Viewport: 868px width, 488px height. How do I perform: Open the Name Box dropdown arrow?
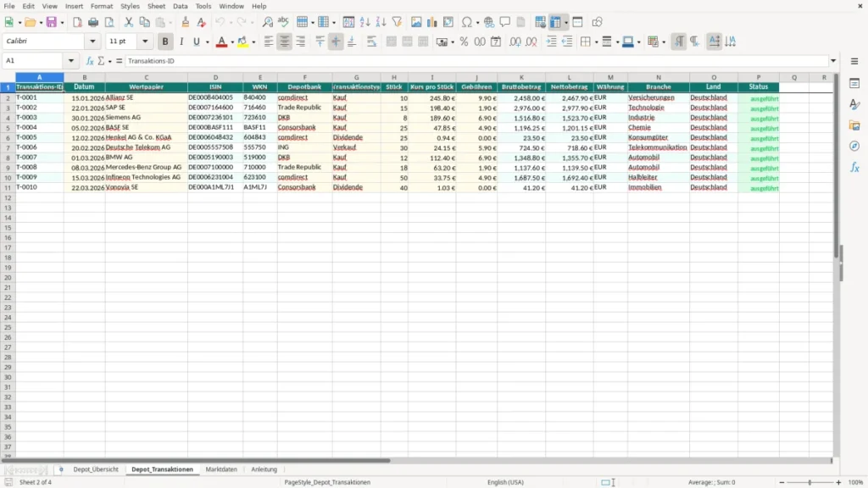pyautogui.click(x=71, y=61)
